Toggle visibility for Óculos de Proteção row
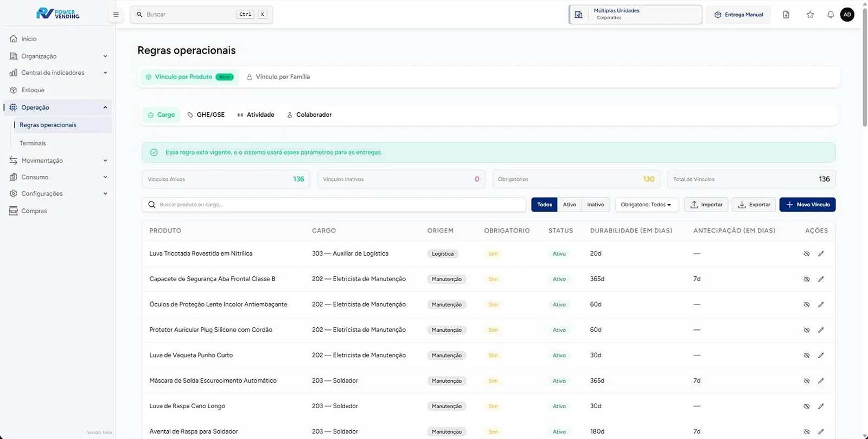 coord(807,304)
